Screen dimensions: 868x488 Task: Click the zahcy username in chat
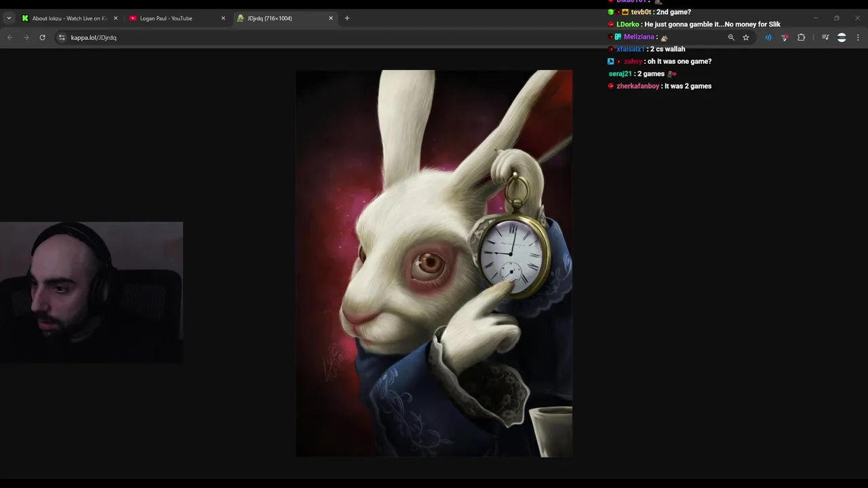click(x=633, y=61)
